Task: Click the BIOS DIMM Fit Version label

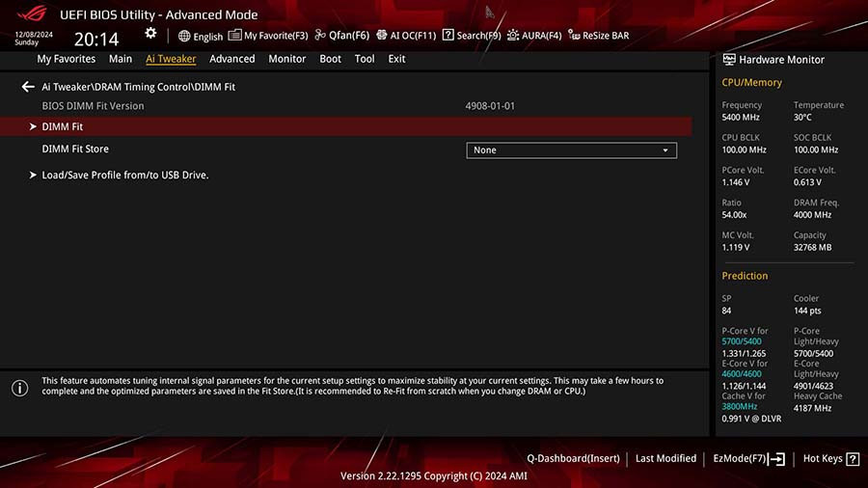Action: 93,106
